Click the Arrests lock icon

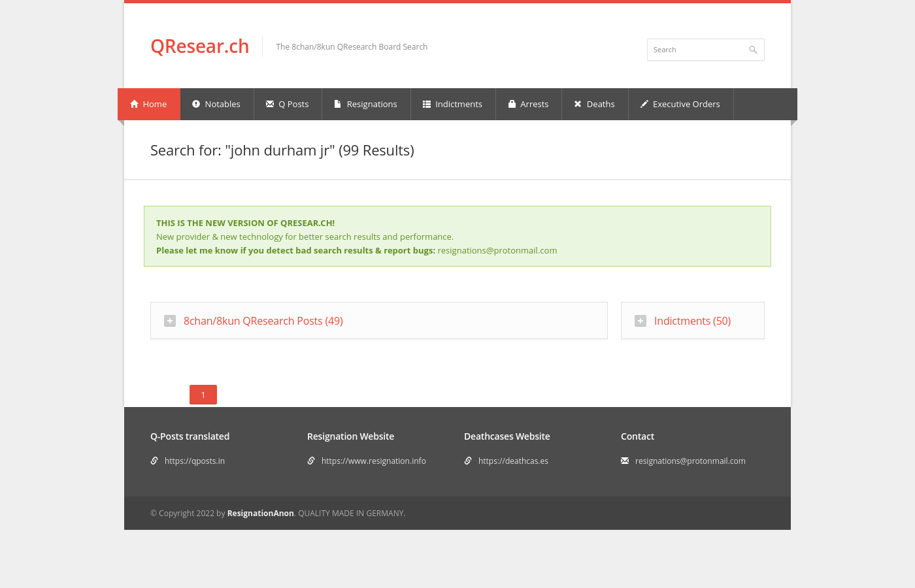(x=512, y=104)
